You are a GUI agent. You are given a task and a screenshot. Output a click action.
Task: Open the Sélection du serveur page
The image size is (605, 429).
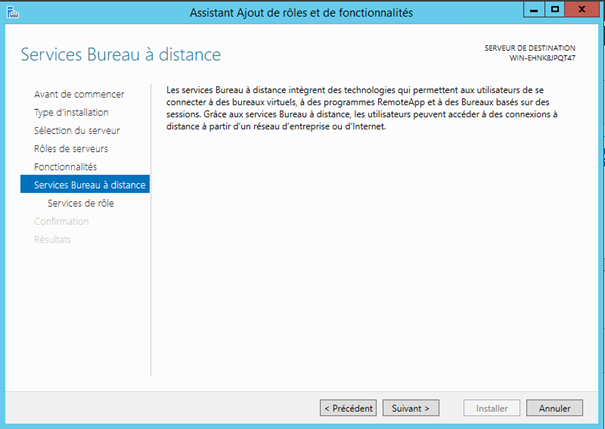[77, 131]
